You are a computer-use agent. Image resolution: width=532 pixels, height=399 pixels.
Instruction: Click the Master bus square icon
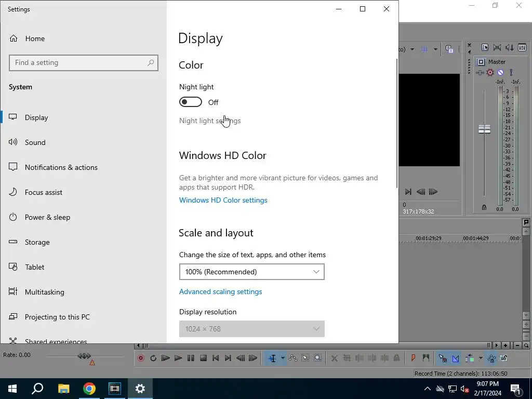pyautogui.click(x=481, y=62)
